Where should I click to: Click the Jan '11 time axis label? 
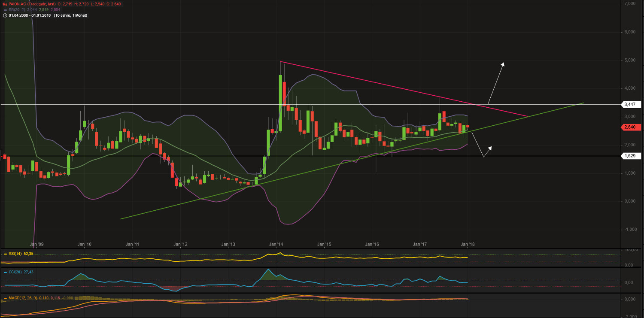(x=133, y=244)
